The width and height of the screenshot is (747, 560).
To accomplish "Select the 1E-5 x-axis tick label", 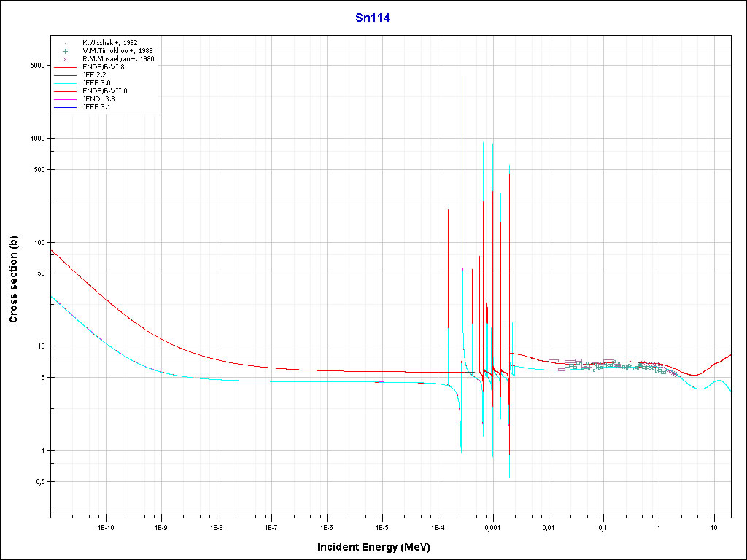I will point(382,526).
